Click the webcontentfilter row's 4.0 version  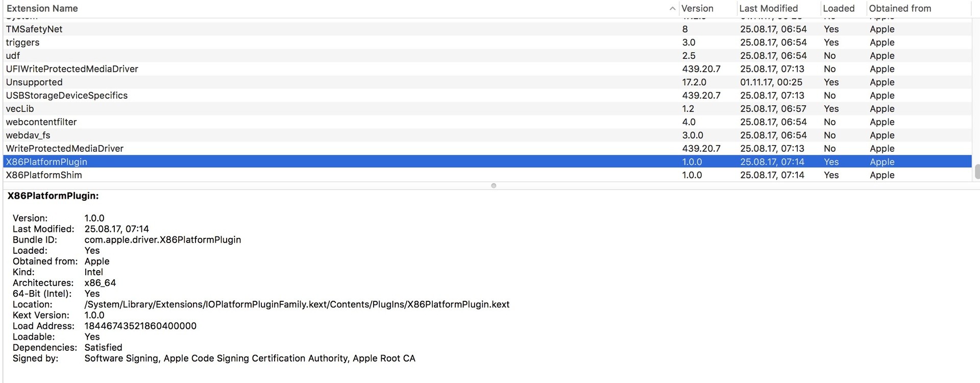(x=689, y=122)
